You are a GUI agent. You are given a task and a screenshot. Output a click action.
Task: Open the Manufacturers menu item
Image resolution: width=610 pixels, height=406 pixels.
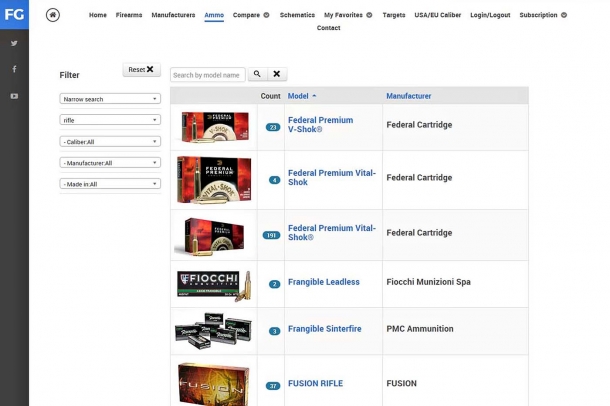pos(173,15)
